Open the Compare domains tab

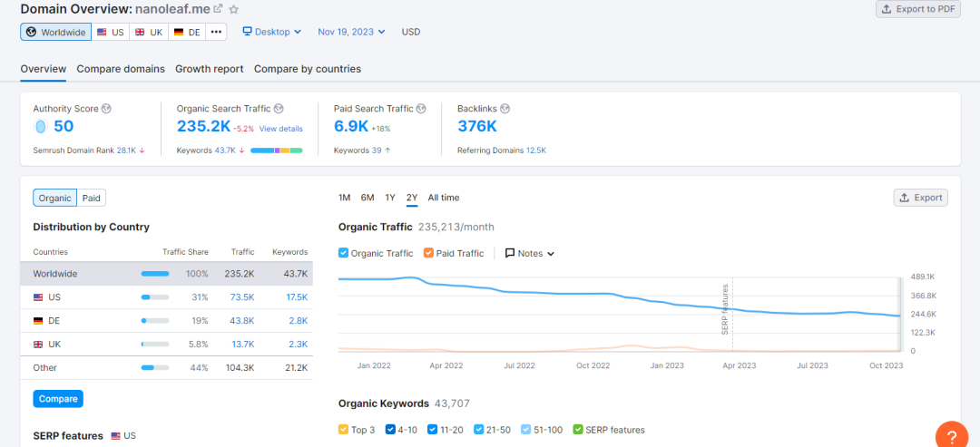pyautogui.click(x=121, y=69)
